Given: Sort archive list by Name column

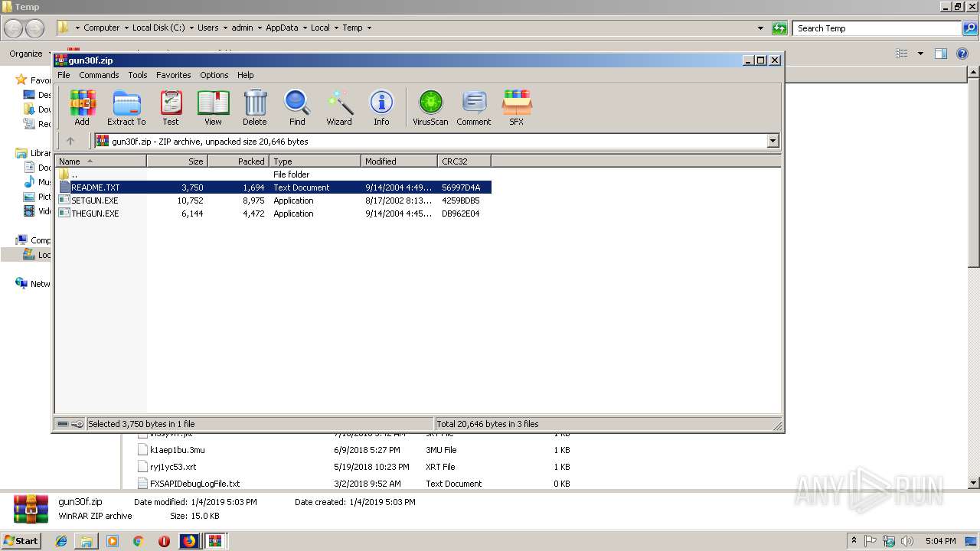Looking at the screenshot, I should click(x=100, y=161).
